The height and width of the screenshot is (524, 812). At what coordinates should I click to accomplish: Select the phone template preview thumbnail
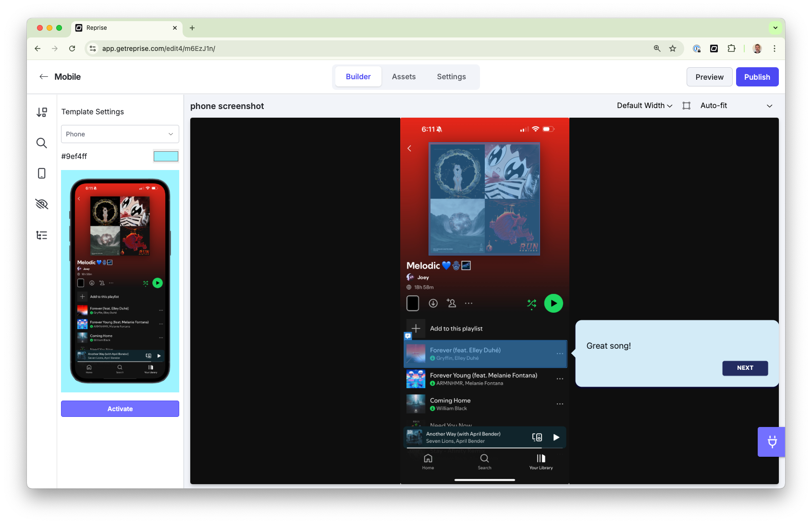pyautogui.click(x=120, y=281)
